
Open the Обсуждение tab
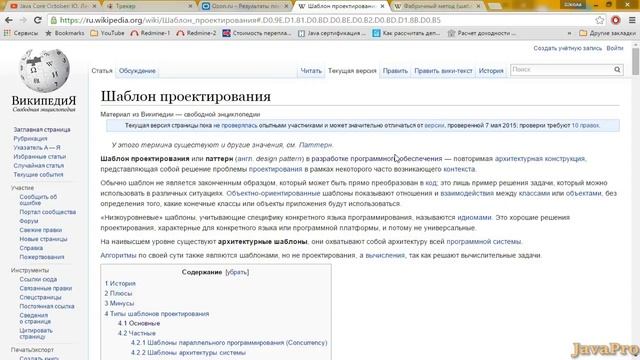[x=137, y=71]
